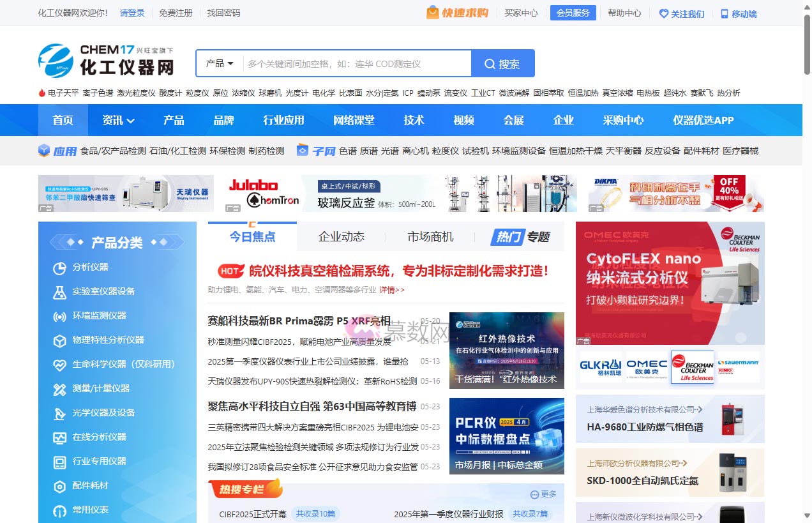Viewport: 812px width, 523px height.
Task: Select the heart icon beside 生命科学仪器
Action: (60, 365)
